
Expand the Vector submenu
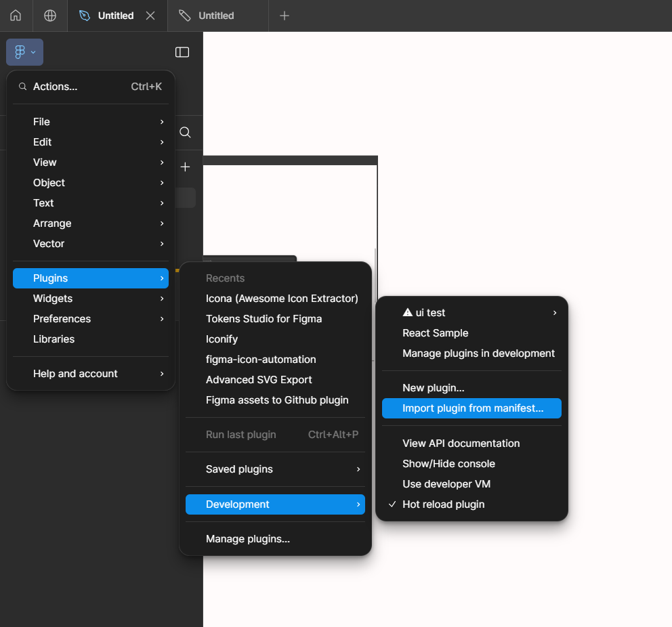point(91,244)
